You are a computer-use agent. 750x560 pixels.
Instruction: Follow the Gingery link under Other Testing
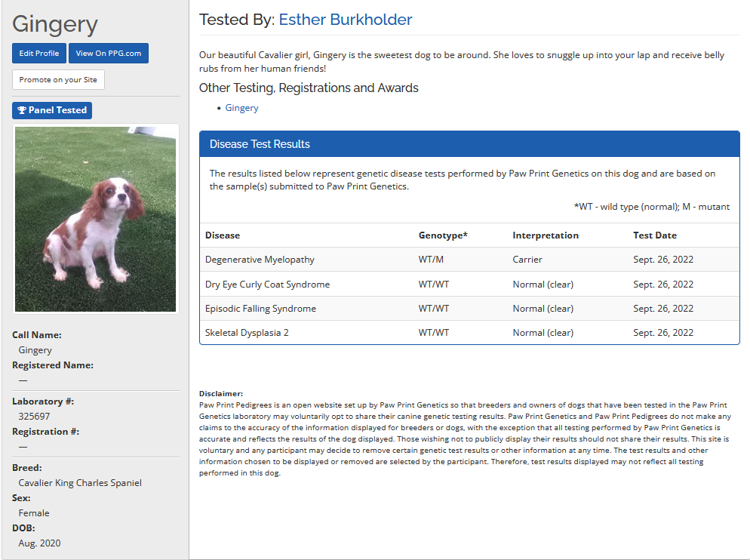coord(241,108)
